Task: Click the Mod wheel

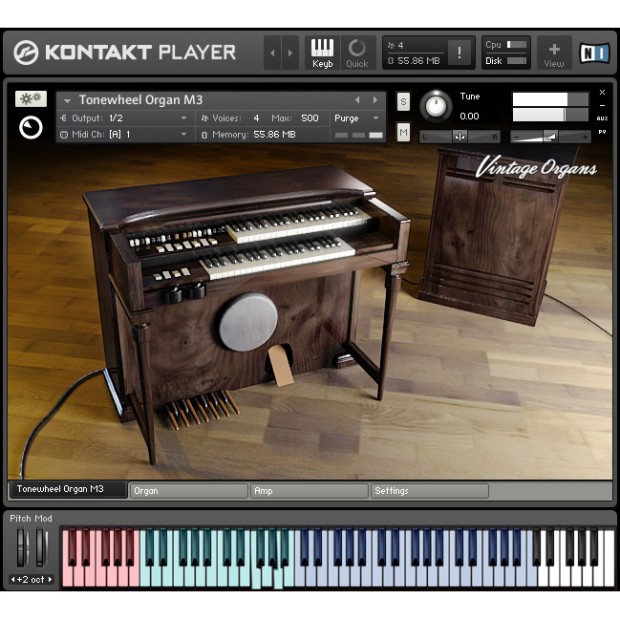Action: (x=41, y=548)
